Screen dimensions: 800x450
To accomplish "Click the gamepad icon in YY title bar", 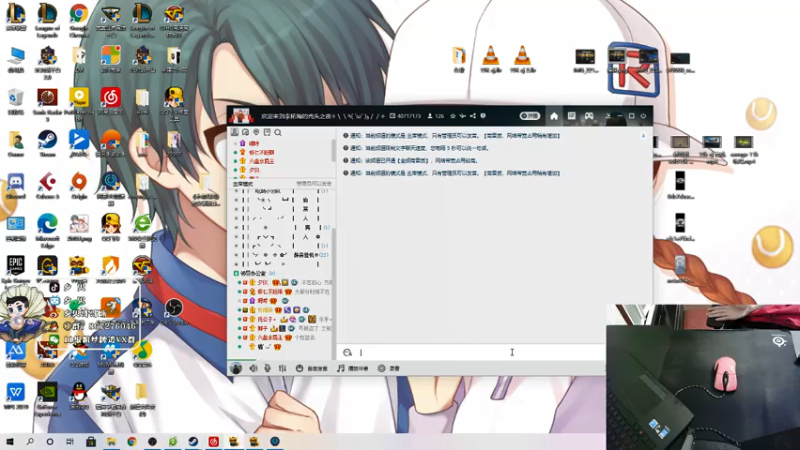I will tap(589, 116).
